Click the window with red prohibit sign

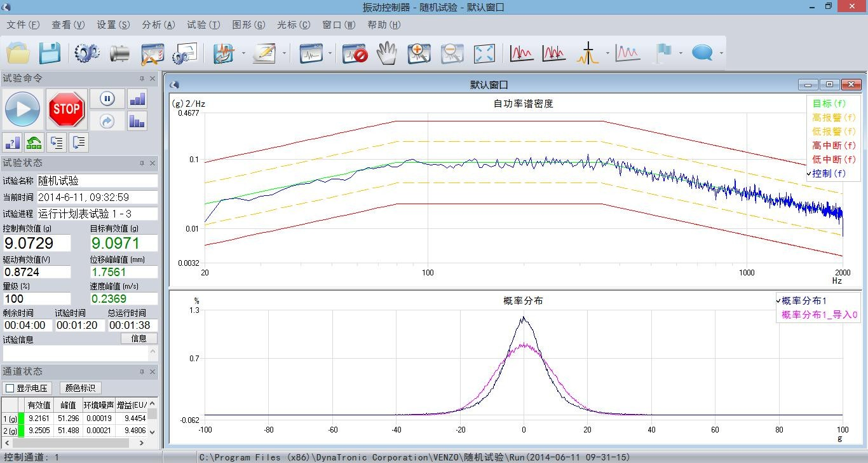(x=355, y=53)
